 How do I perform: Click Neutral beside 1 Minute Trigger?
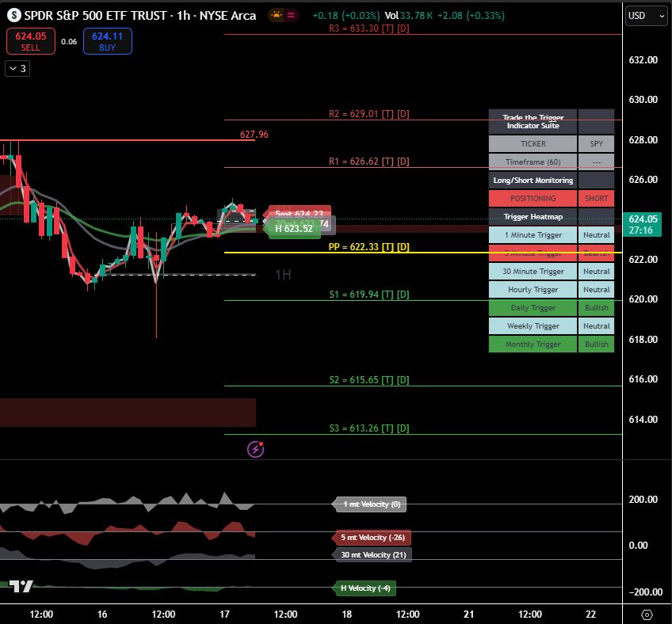pyautogui.click(x=596, y=234)
